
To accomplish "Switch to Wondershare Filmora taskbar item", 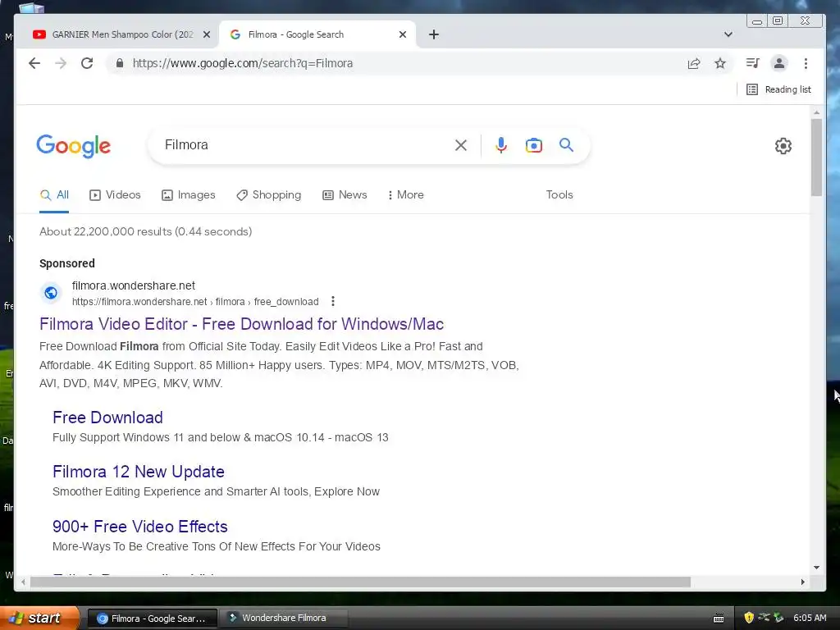I will (x=284, y=618).
